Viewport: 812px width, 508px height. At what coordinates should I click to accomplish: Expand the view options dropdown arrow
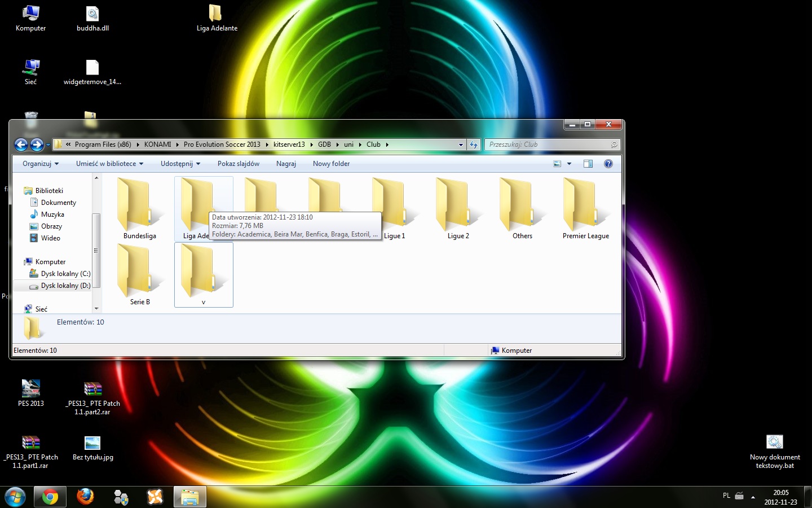click(569, 164)
